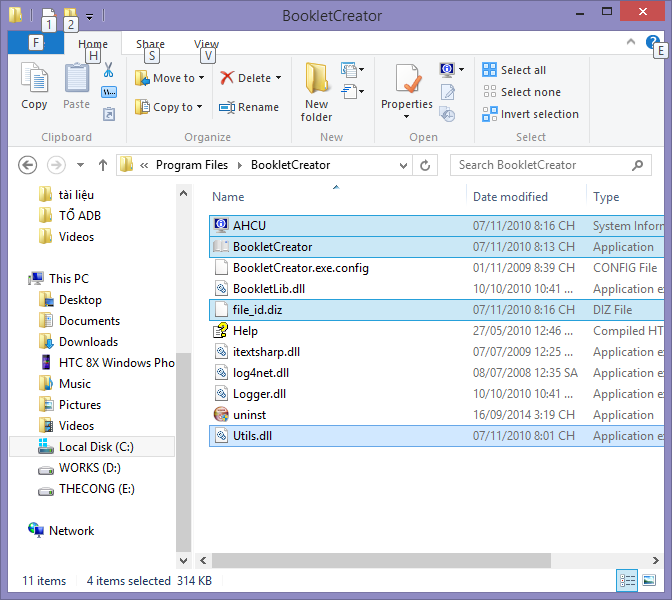
Task: Click quick access New folder icon in title bar
Action: [70, 15]
